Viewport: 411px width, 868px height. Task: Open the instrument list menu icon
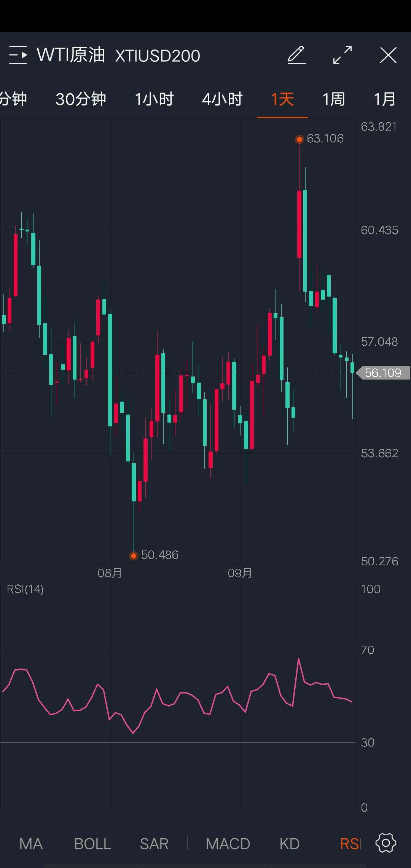pyautogui.click(x=18, y=55)
